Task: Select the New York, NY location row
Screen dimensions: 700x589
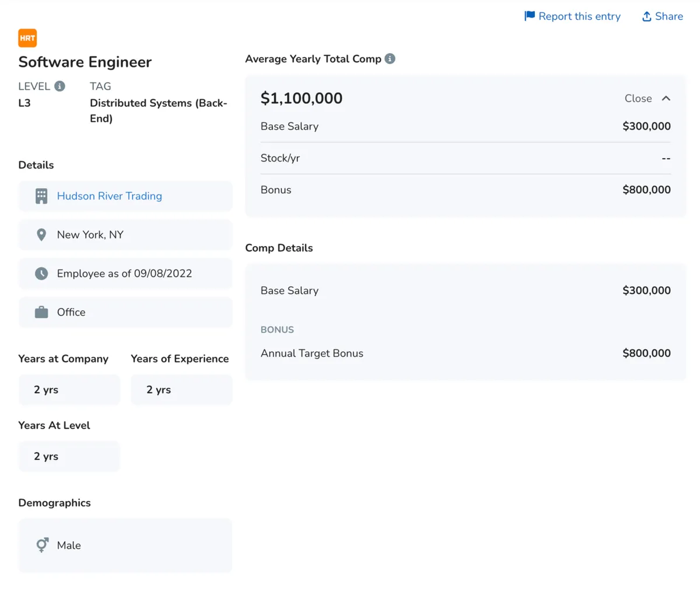Action: click(x=125, y=234)
